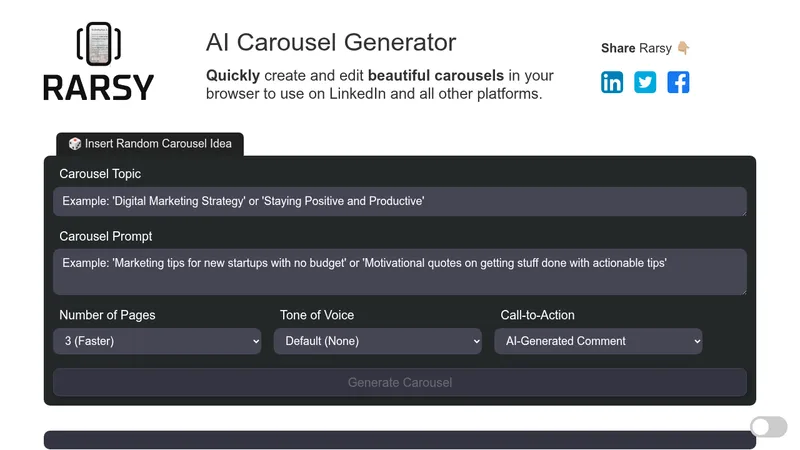Share Rarsy on Facebook
Screen dimensions: 800x450
678,82
